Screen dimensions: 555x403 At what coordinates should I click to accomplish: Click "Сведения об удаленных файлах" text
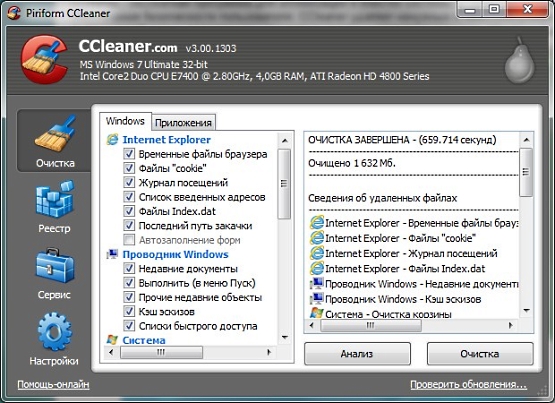tap(382, 198)
